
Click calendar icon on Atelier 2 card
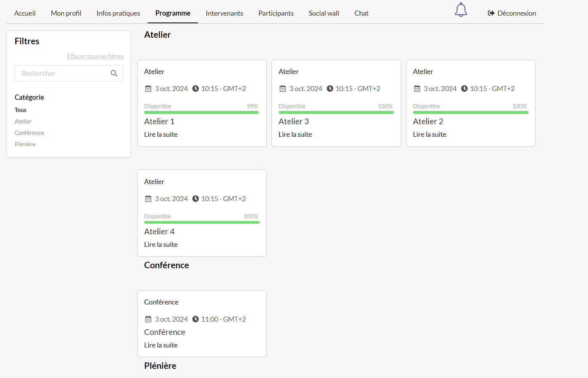417,89
